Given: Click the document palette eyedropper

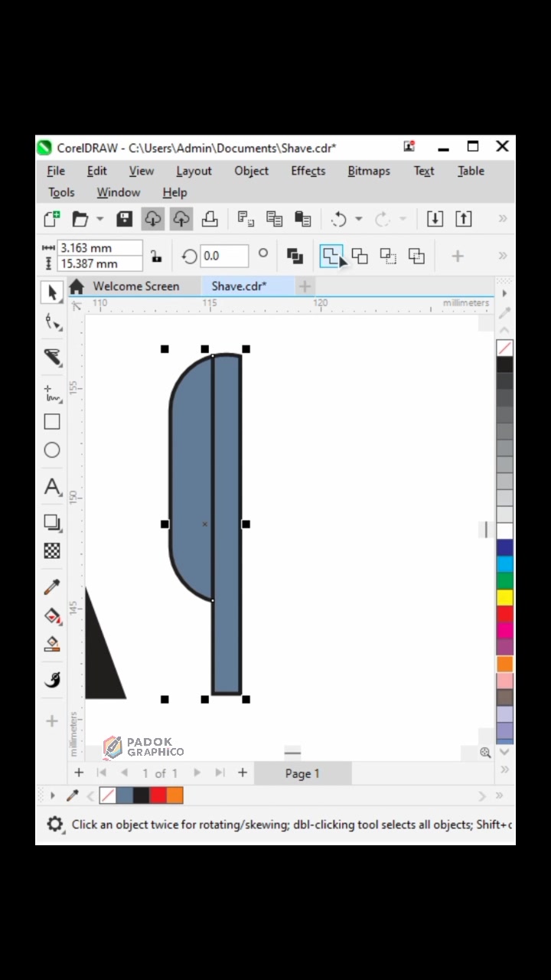Looking at the screenshot, I should click(x=73, y=795).
